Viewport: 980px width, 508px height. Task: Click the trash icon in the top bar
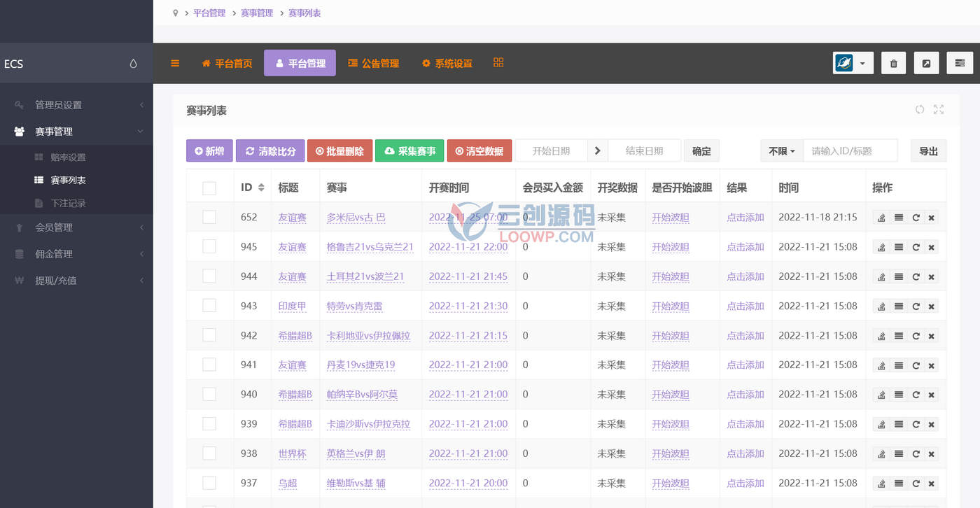tap(893, 63)
